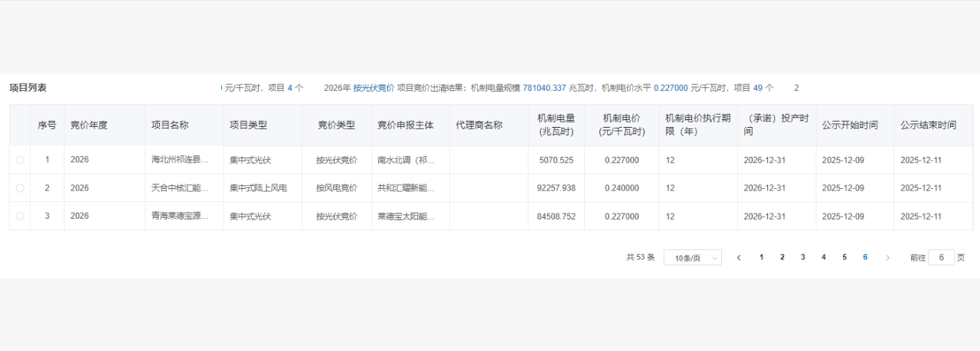The image size is (980, 351).
Task: Click the 按光伏竞价 link in summary
Action: coord(374,88)
